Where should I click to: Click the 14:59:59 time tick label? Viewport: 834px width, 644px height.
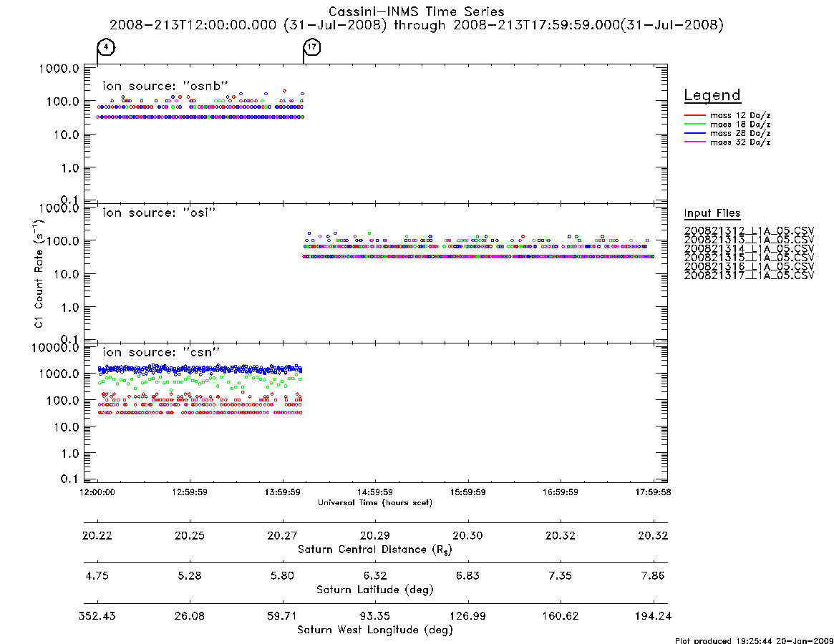point(375,492)
